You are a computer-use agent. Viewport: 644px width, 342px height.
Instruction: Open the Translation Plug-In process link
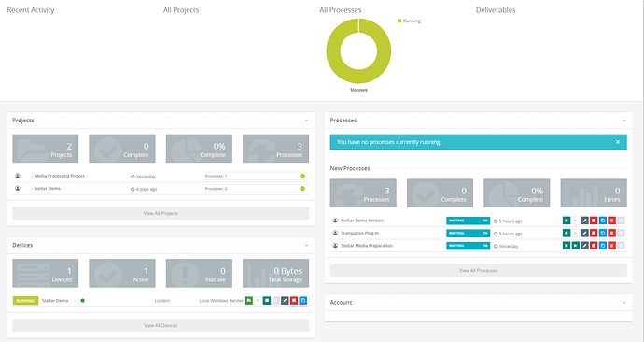(359, 233)
